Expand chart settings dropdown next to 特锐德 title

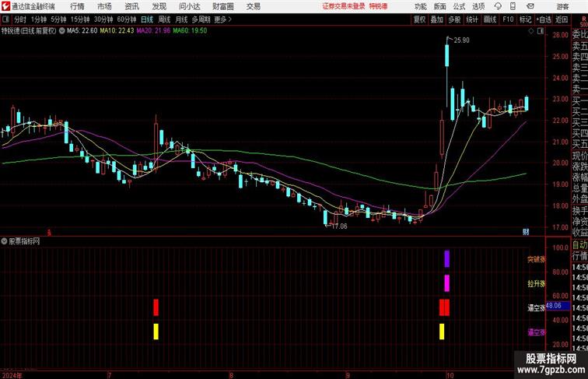coord(62,31)
